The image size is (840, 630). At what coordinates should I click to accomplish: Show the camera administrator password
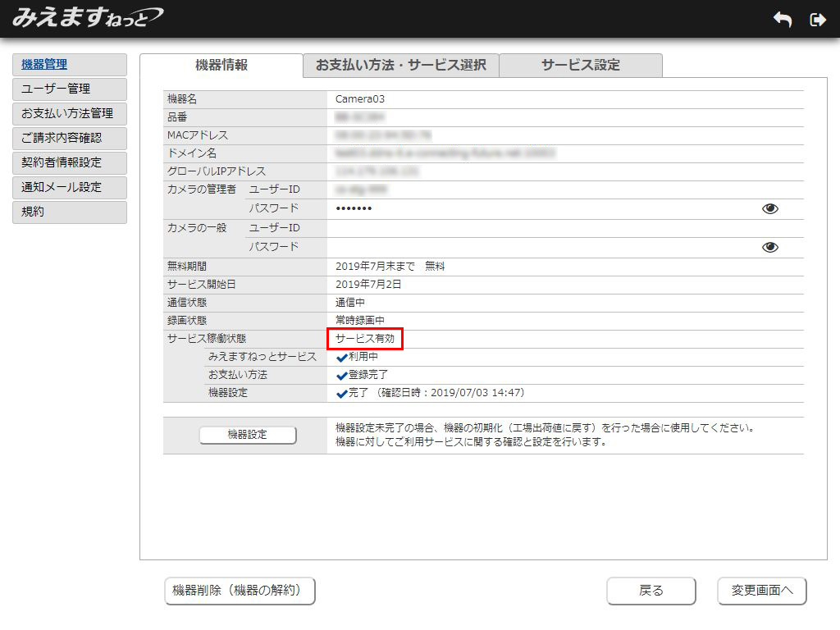769,208
